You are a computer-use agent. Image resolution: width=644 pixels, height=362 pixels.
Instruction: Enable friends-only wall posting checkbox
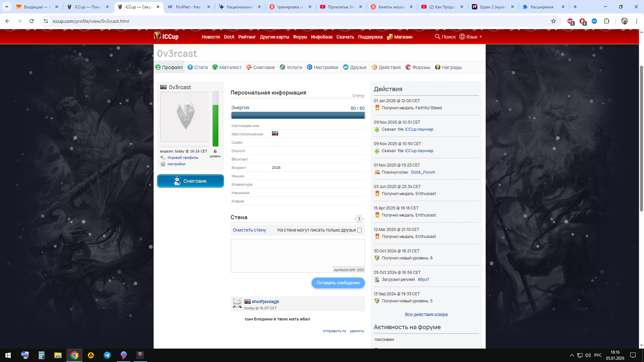click(x=359, y=230)
